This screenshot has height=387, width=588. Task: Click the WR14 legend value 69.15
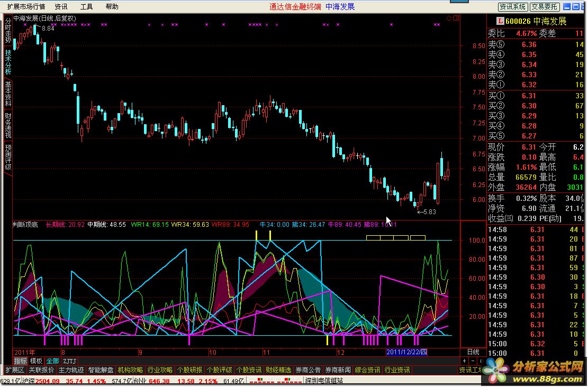[160, 224]
